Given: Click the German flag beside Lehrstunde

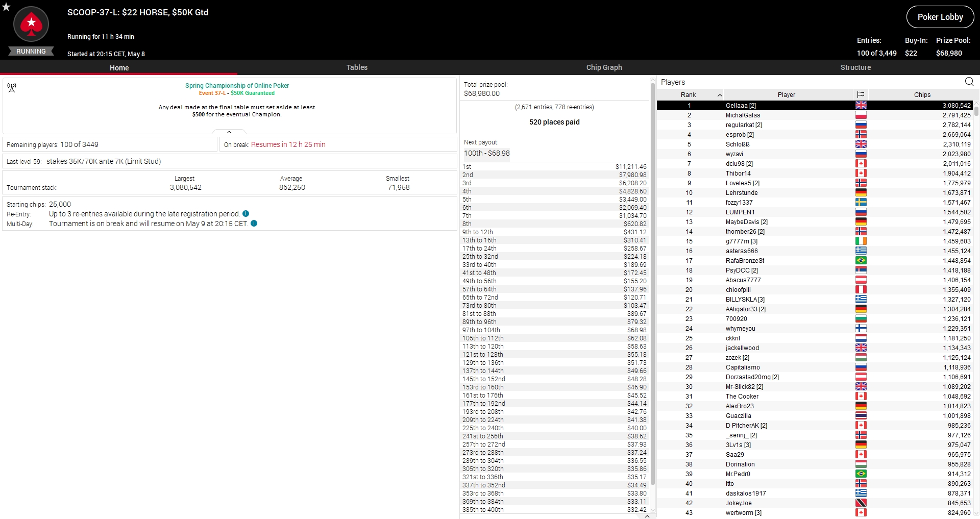Looking at the screenshot, I should coord(861,193).
